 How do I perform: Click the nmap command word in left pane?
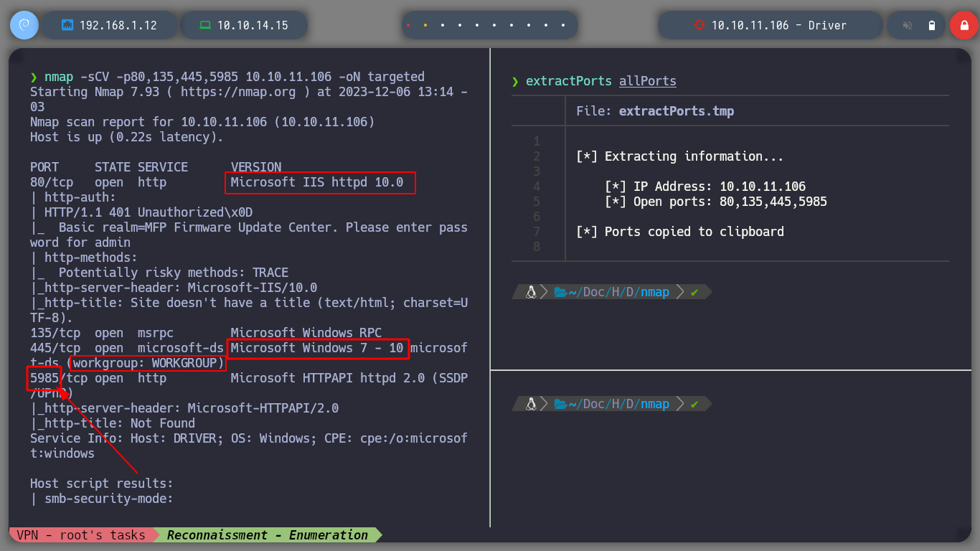(59, 77)
